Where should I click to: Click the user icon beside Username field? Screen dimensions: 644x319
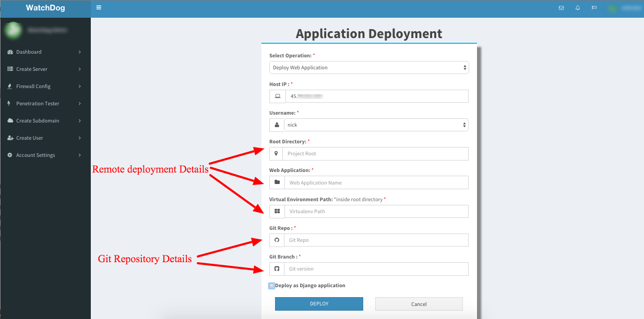coord(277,125)
